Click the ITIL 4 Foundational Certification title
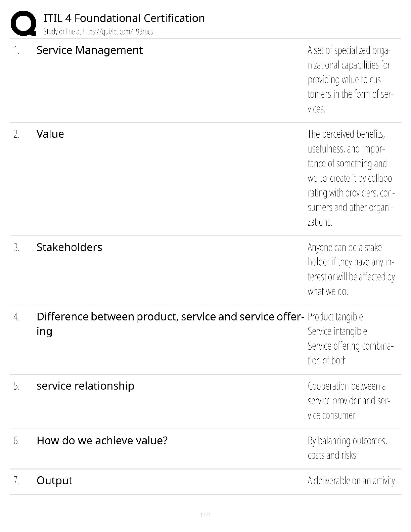Screen dimensions: 411x532 124,18
